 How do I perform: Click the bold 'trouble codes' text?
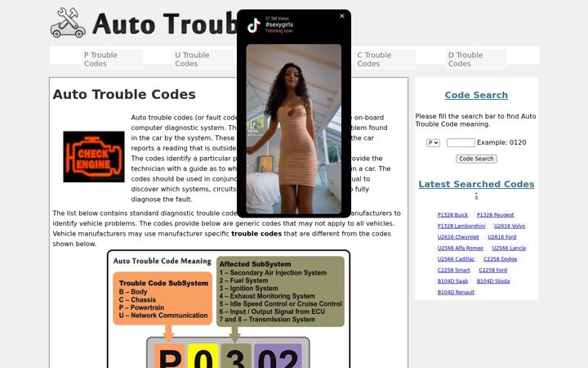pos(256,234)
